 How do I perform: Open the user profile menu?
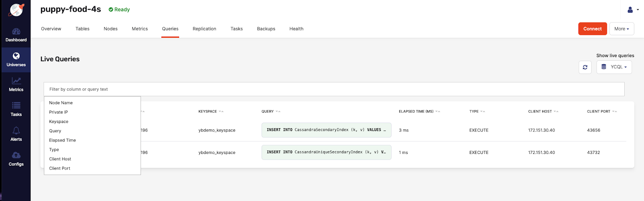coord(632,10)
